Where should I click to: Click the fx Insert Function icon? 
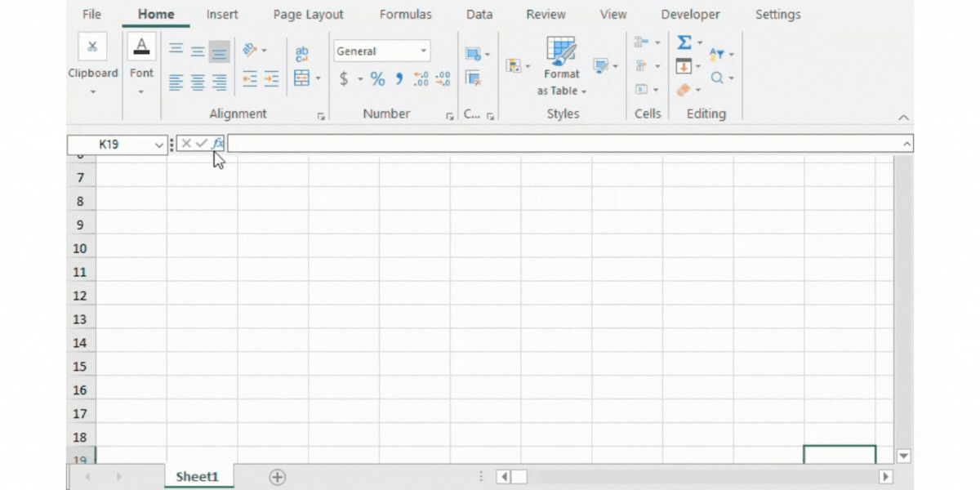pyautogui.click(x=217, y=144)
